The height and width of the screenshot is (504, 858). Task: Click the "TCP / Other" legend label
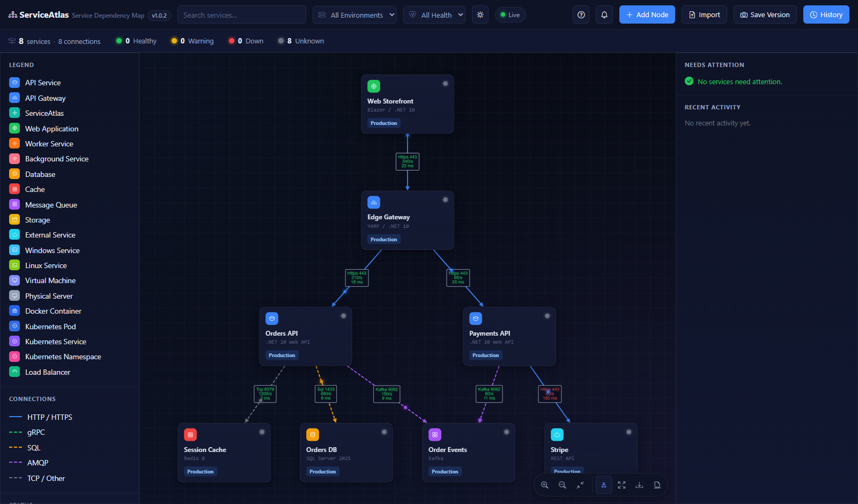click(x=46, y=478)
